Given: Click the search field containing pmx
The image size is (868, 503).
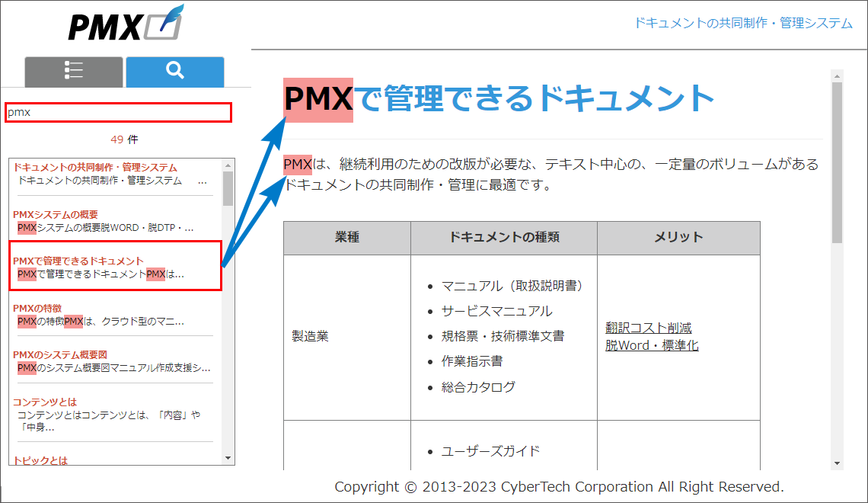Looking at the screenshot, I should [119, 113].
